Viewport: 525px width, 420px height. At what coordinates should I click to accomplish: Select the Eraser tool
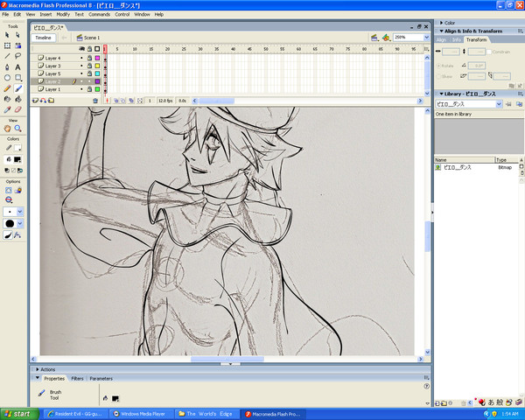click(18, 109)
